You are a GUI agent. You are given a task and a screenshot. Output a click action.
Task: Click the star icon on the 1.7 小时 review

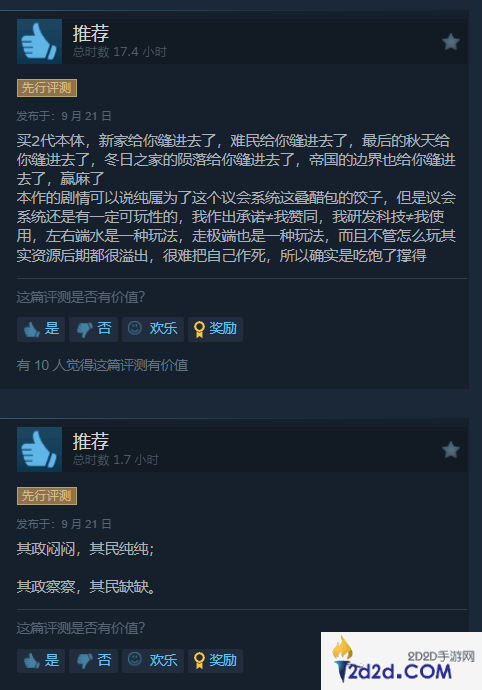(x=451, y=450)
